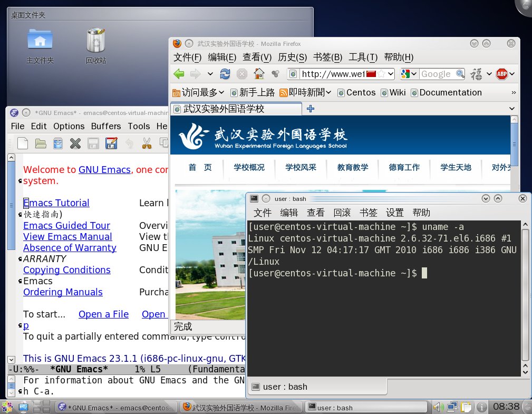The width and height of the screenshot is (532, 414).
Task: Click the Google search input field
Action: tap(437, 74)
